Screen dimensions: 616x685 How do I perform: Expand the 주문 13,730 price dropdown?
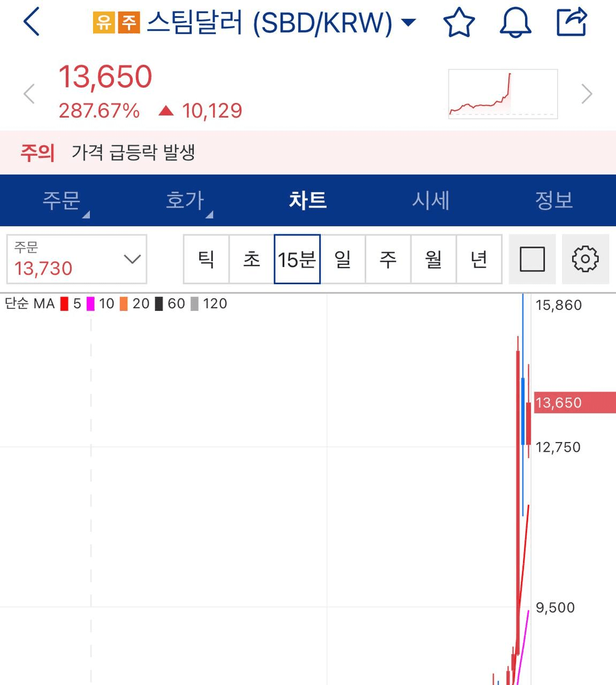click(77, 259)
